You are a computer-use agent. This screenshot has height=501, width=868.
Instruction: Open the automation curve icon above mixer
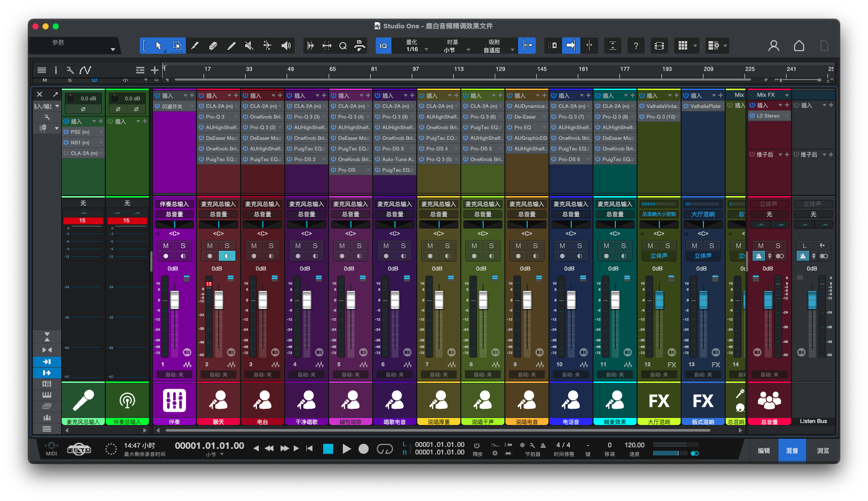85,70
